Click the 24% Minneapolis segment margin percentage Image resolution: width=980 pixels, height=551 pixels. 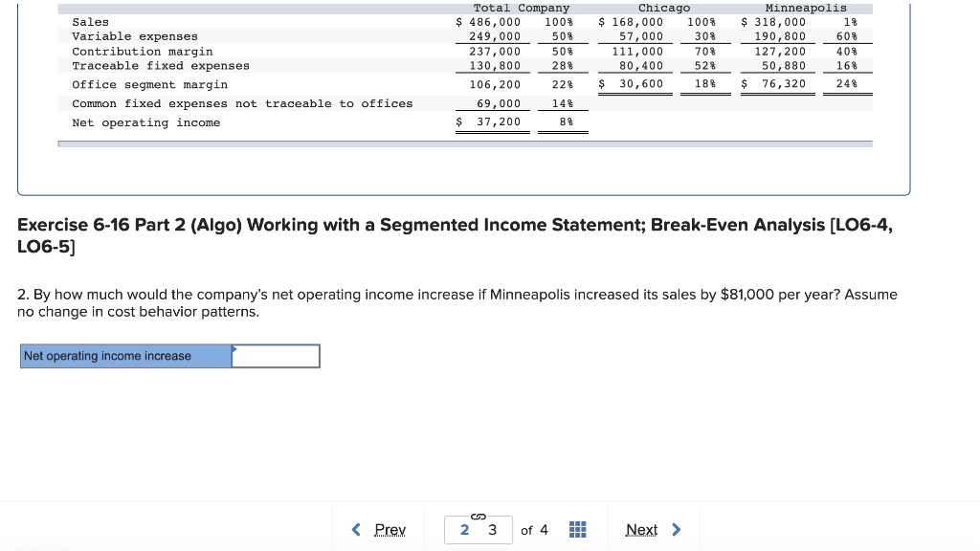point(847,84)
